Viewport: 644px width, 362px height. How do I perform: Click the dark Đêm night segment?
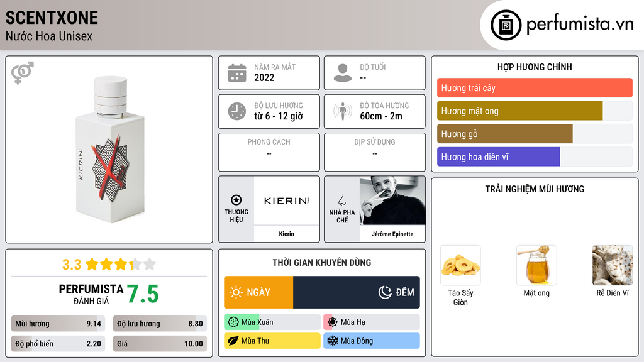click(357, 292)
